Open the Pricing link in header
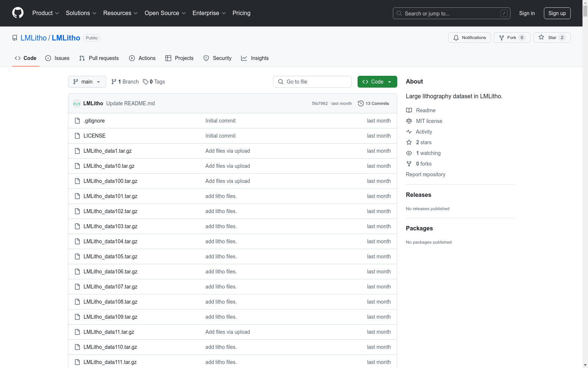 click(x=241, y=13)
